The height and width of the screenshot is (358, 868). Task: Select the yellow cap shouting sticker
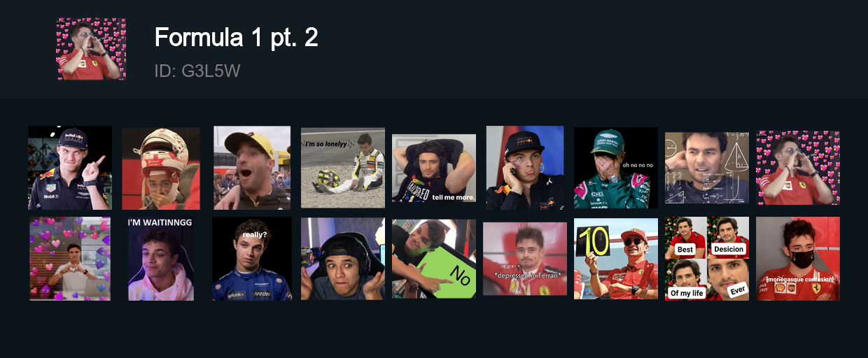(252, 168)
